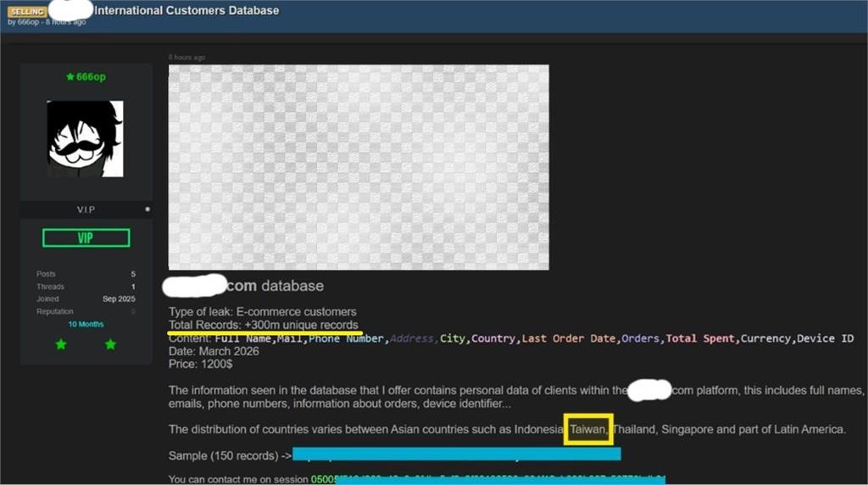Click the author name 666op under title
The height and width of the screenshot is (485, 868).
(28, 22)
